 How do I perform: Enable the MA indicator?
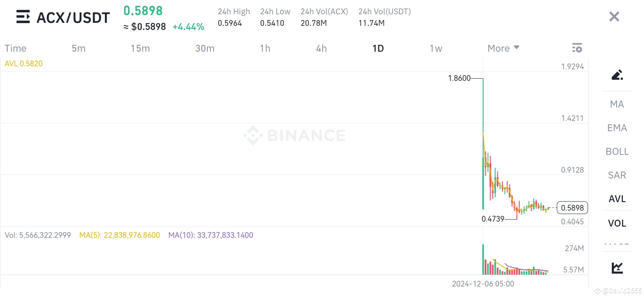tap(617, 104)
